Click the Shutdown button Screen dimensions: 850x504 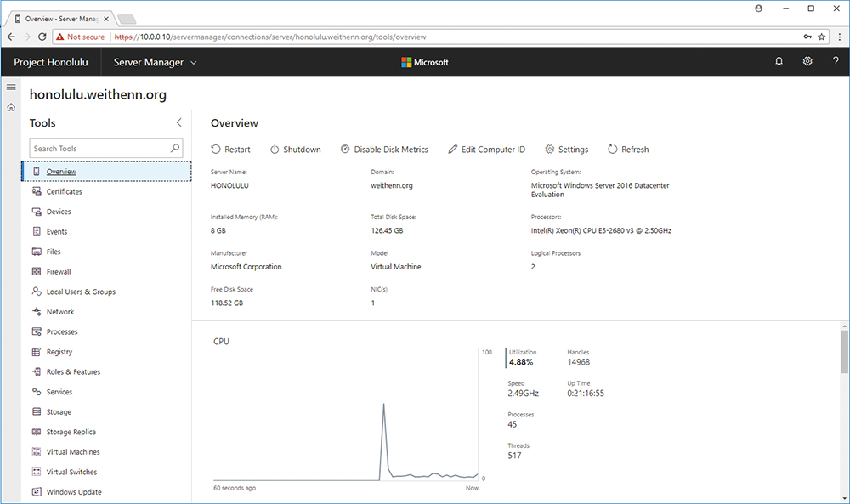pyautogui.click(x=296, y=150)
